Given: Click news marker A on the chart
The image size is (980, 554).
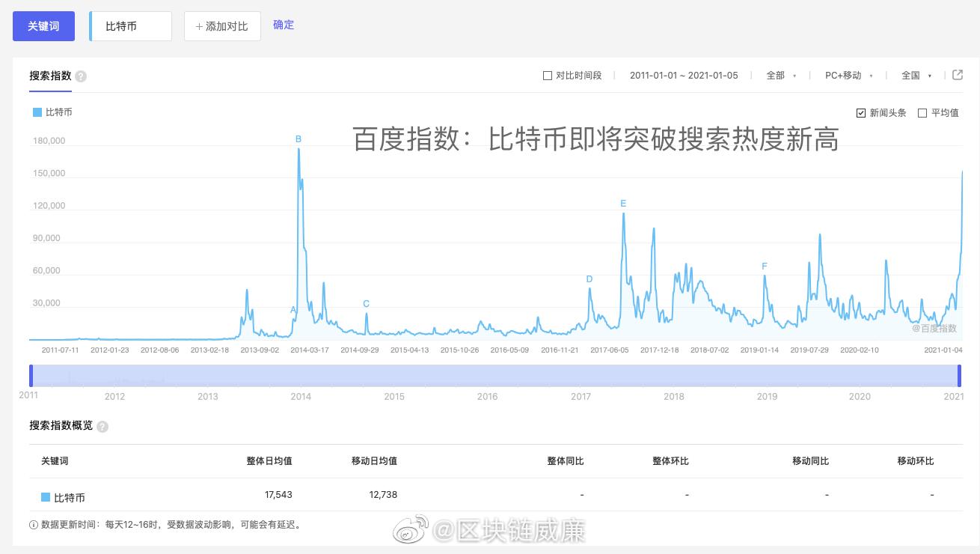Looking at the screenshot, I should [293, 310].
